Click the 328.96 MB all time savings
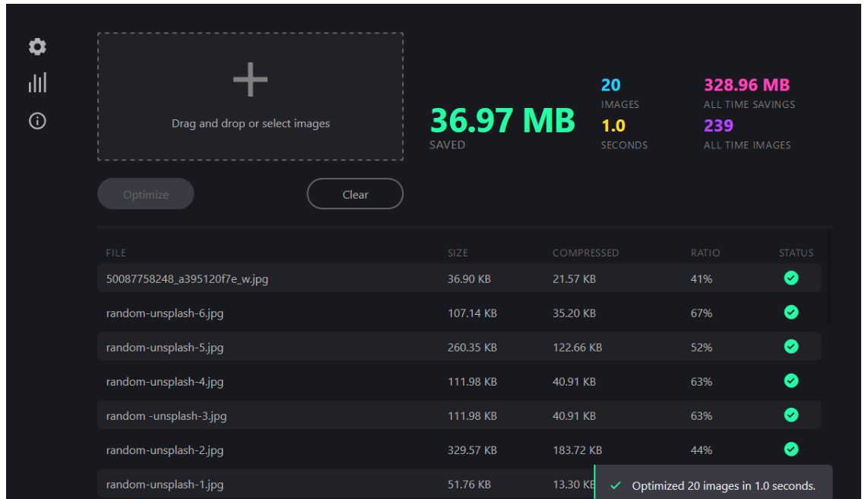 click(746, 84)
